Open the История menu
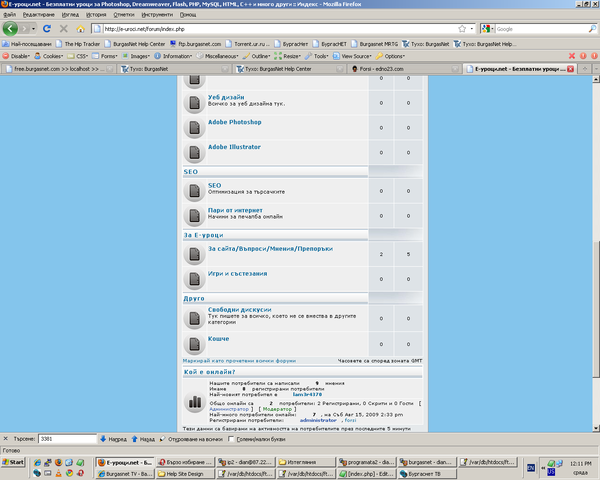600x480 pixels. [96, 15]
